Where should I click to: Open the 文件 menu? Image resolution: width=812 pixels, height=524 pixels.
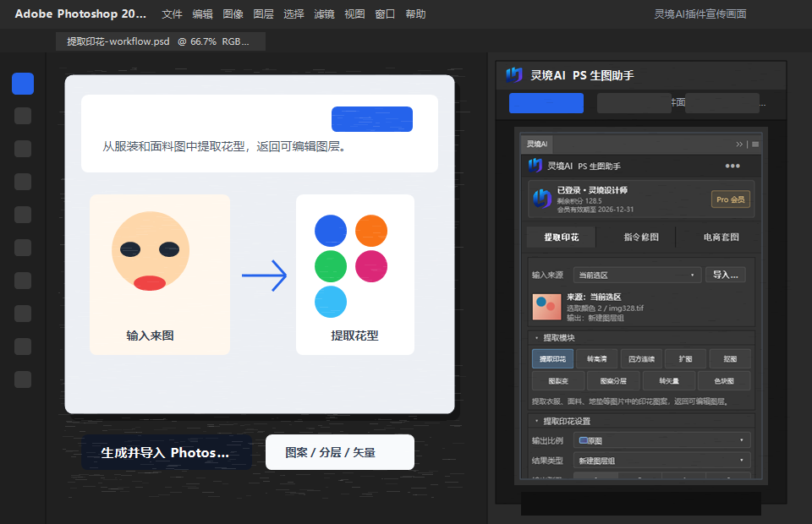point(172,14)
